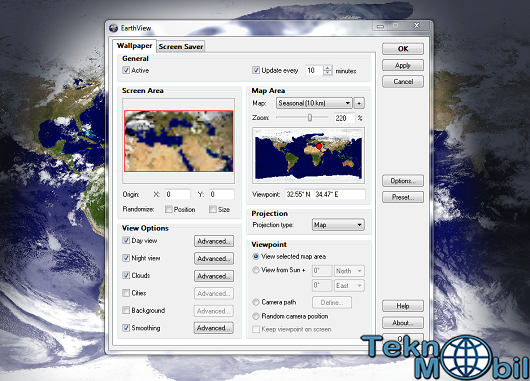
Task: Open the East direction dropdown
Action: coord(349,286)
